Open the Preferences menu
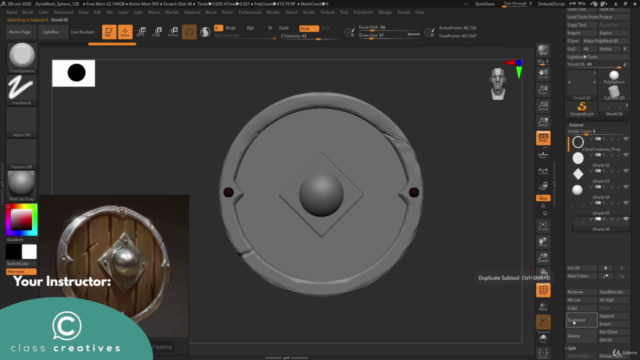The height and width of the screenshot is (360, 640). pos(249,12)
